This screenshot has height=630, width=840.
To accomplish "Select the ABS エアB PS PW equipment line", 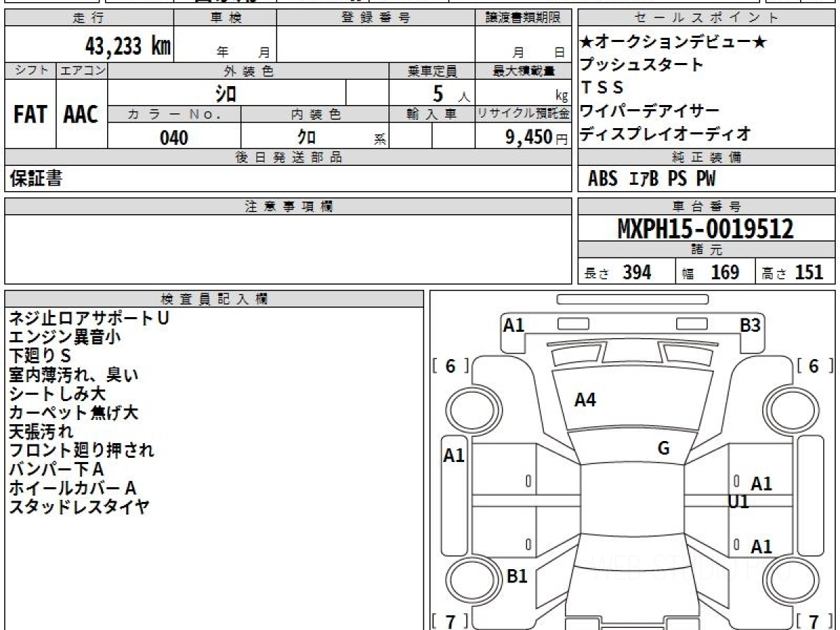I will pyautogui.click(x=652, y=179).
